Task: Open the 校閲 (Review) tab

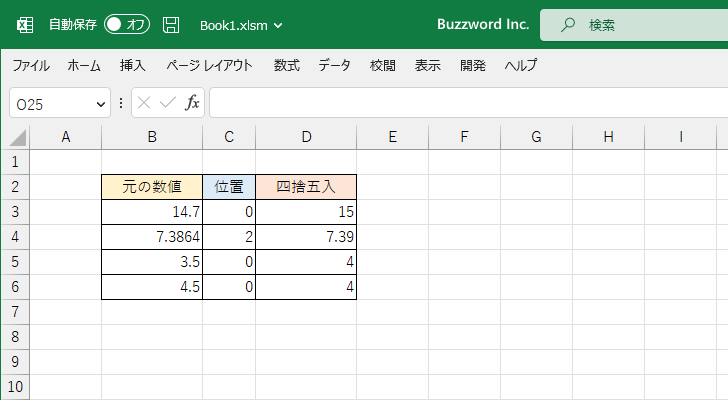Action: [383, 65]
